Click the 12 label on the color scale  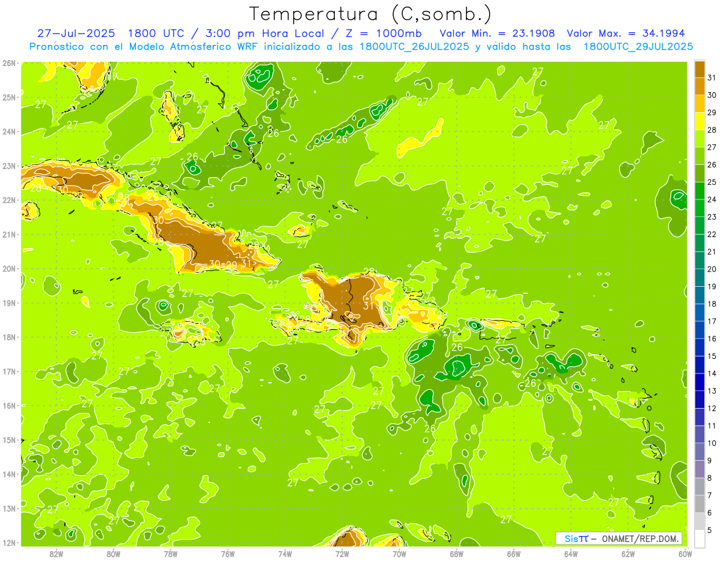712,409
